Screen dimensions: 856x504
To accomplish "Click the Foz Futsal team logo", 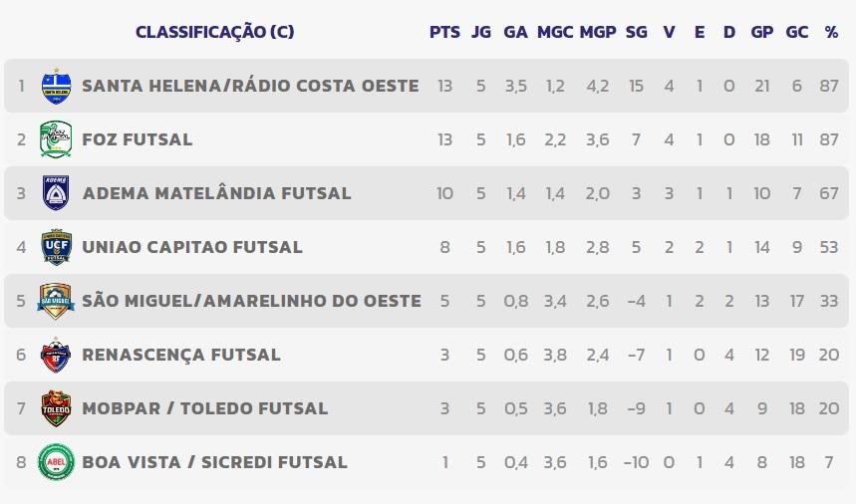I will point(56,139).
